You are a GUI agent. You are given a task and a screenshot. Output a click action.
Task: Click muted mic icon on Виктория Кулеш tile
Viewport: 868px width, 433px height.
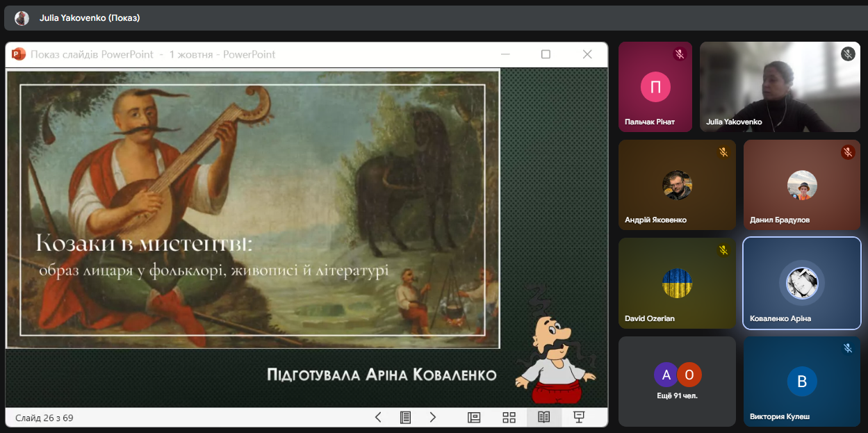pyautogui.click(x=847, y=348)
